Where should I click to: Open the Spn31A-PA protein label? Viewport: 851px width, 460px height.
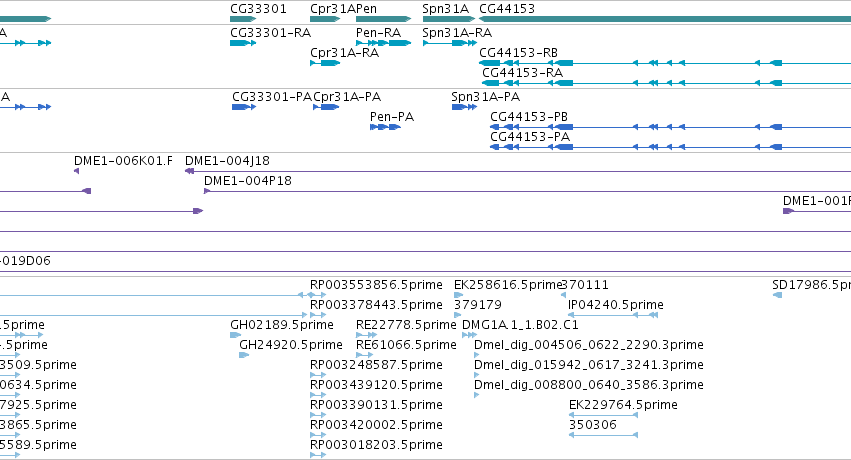pyautogui.click(x=485, y=97)
